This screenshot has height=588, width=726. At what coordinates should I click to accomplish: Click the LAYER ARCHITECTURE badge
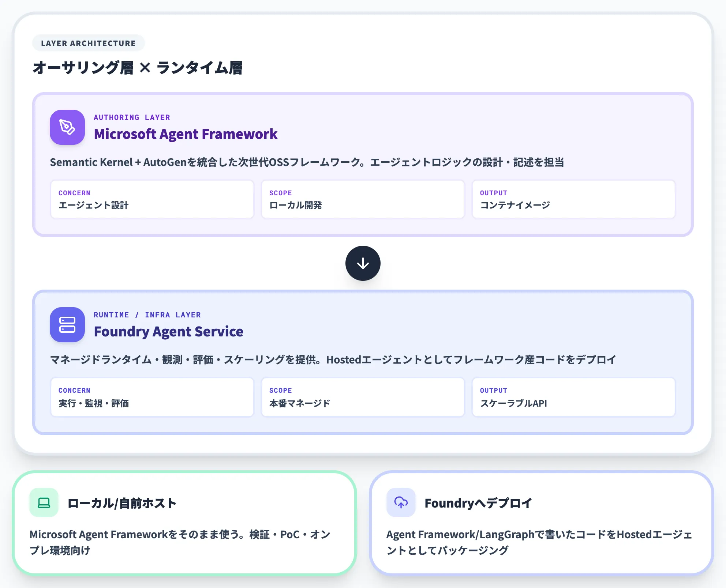(x=89, y=43)
